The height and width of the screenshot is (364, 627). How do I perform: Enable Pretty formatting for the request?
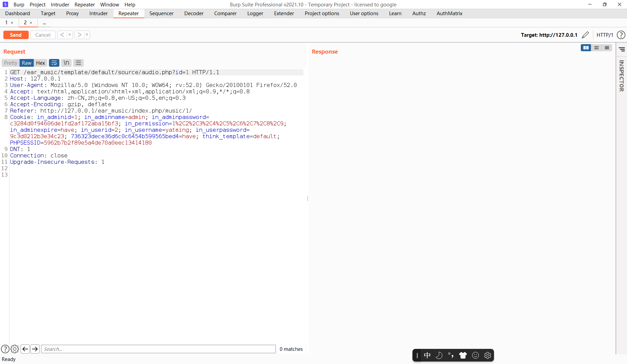pos(10,63)
